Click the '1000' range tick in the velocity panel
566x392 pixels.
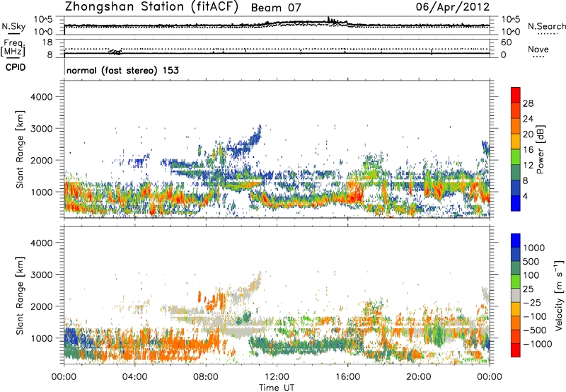click(x=41, y=338)
